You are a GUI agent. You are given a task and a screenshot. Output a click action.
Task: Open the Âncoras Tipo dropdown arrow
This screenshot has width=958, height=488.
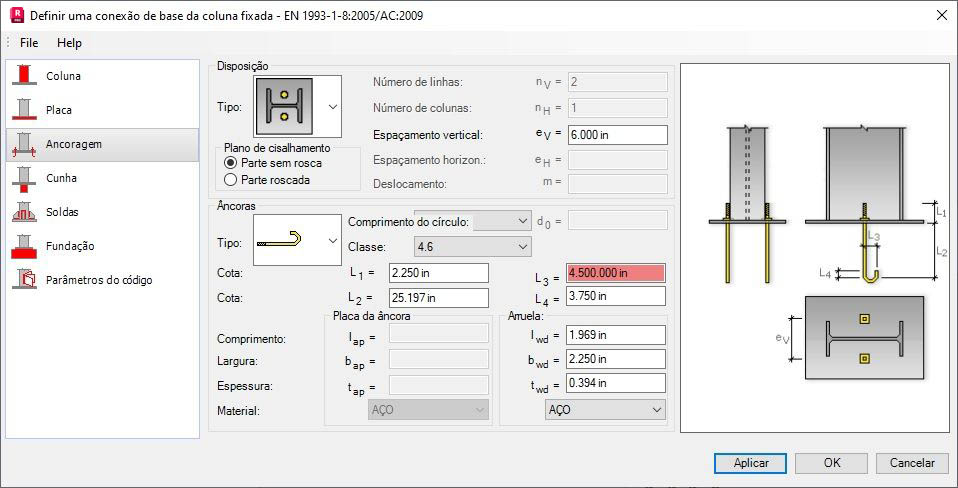(333, 240)
